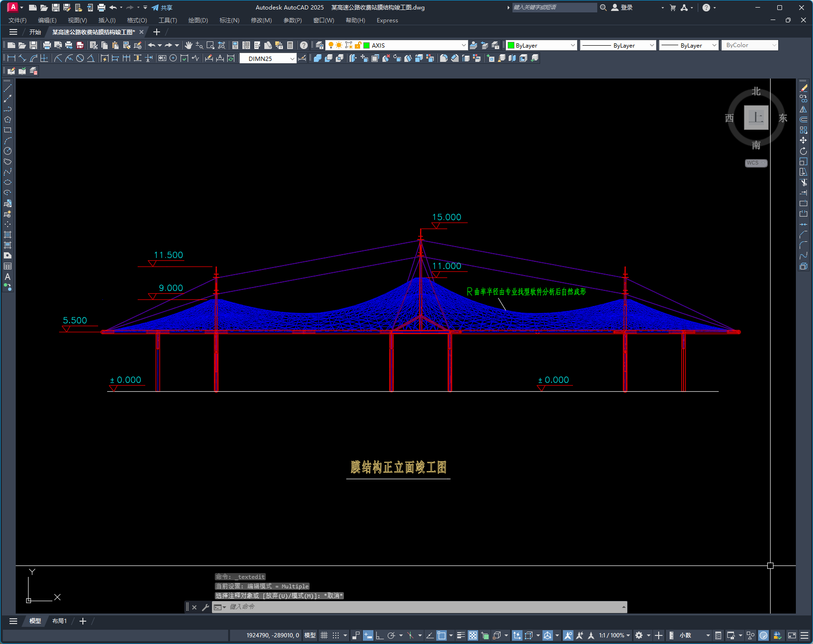Click the New drawing icon in standard toolbar
Screen dimensions: 813x644
(11, 45)
